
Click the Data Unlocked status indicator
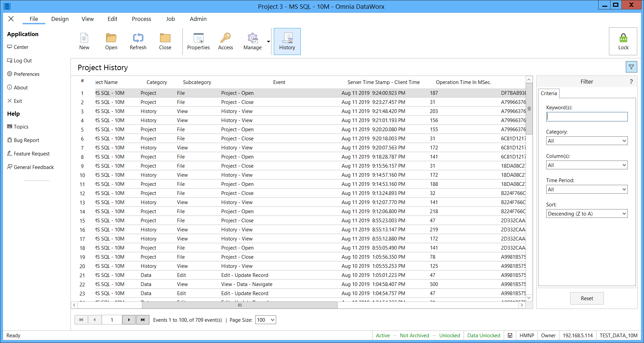(484, 336)
